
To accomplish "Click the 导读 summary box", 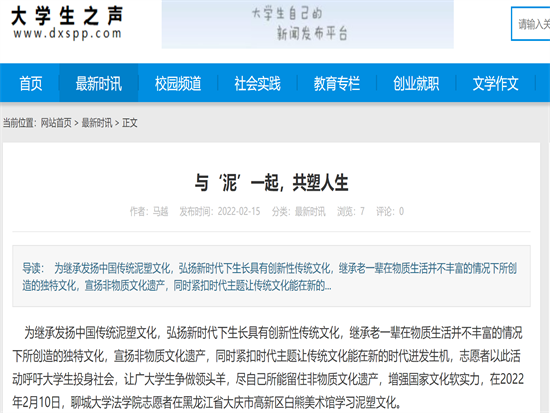I will pyautogui.click(x=271, y=276).
